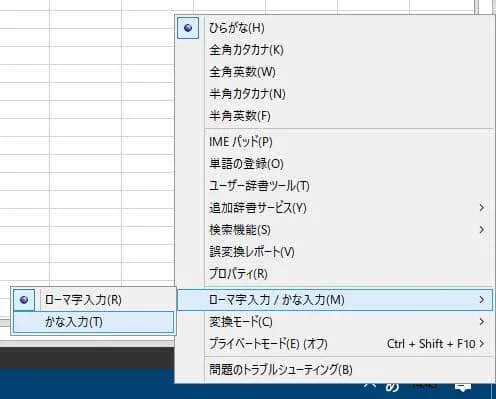The image size is (496, 399).
Task: Expand ローマ字入力 / かな入力(M) submenu
Action: (335, 300)
